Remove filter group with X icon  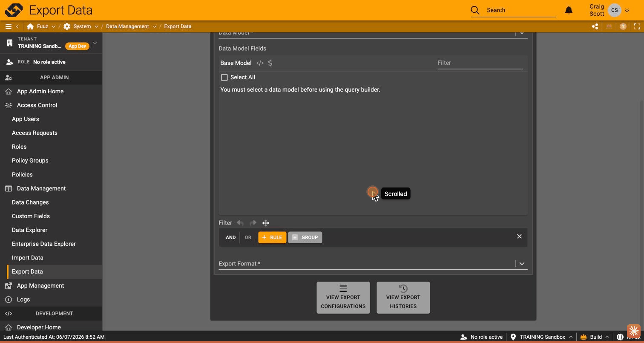pos(519,236)
